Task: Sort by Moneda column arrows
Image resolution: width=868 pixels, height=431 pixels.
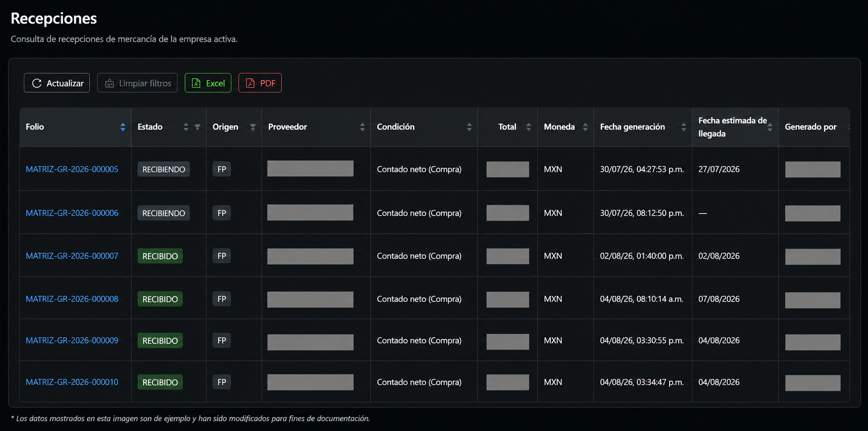Action: click(585, 127)
